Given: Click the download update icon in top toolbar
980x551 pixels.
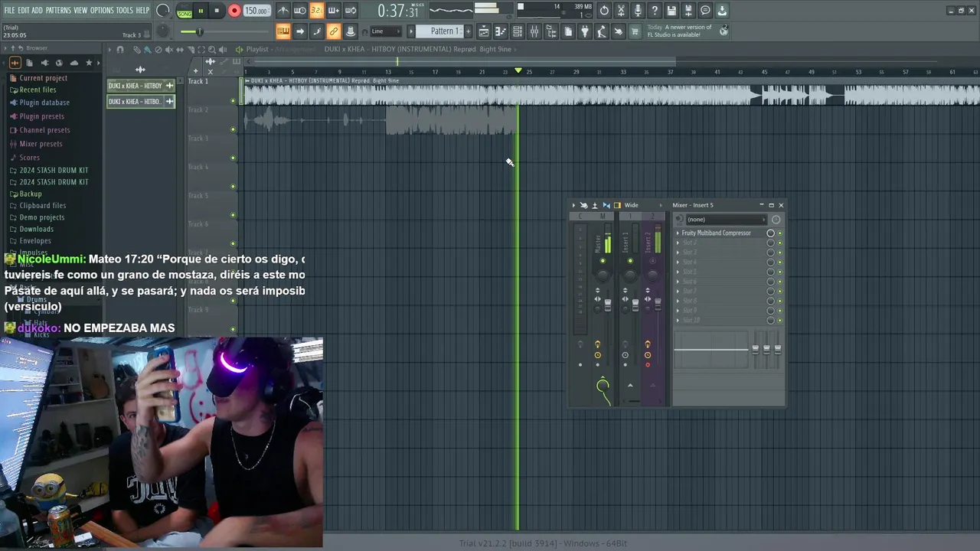Looking at the screenshot, I should [x=722, y=11].
